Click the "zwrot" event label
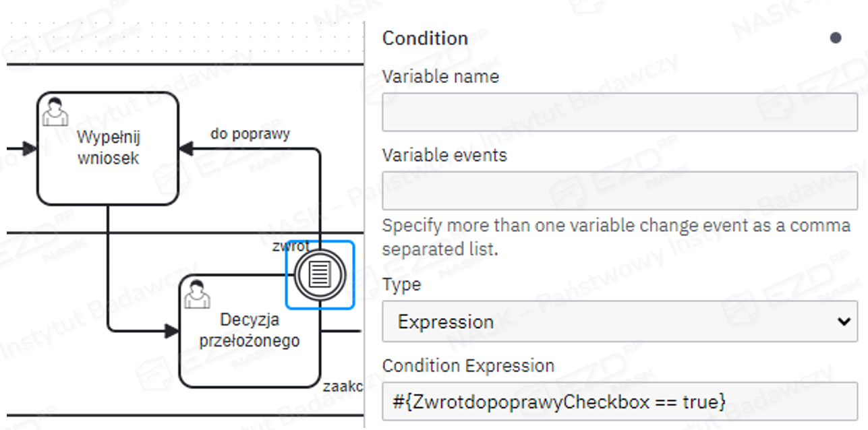 coord(290,246)
